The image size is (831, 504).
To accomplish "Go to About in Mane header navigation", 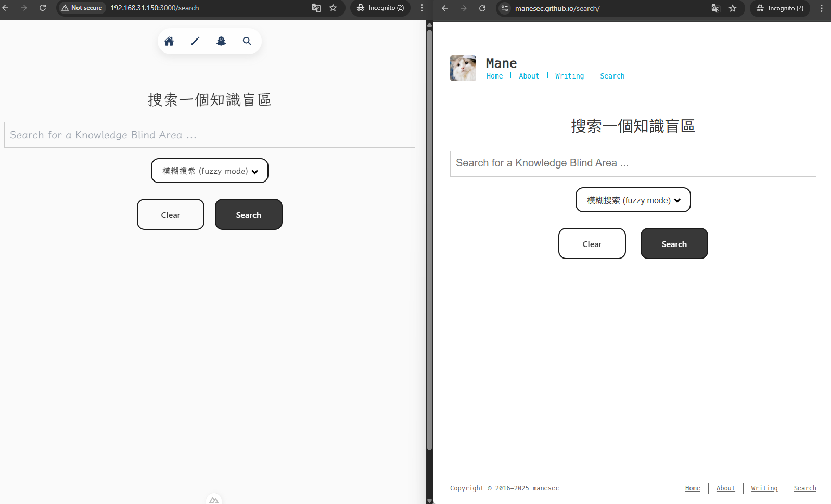I will (529, 76).
